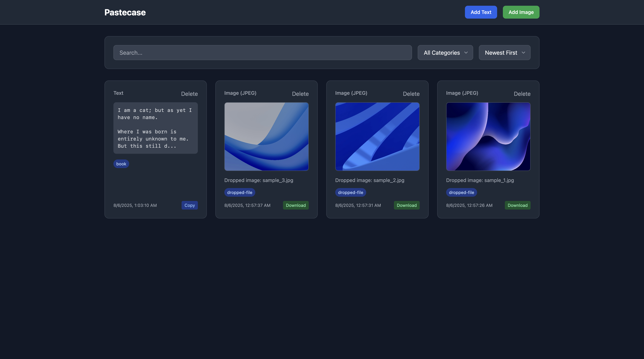Focus the Search input field
Screen dimensions: 644x359
click(x=262, y=53)
